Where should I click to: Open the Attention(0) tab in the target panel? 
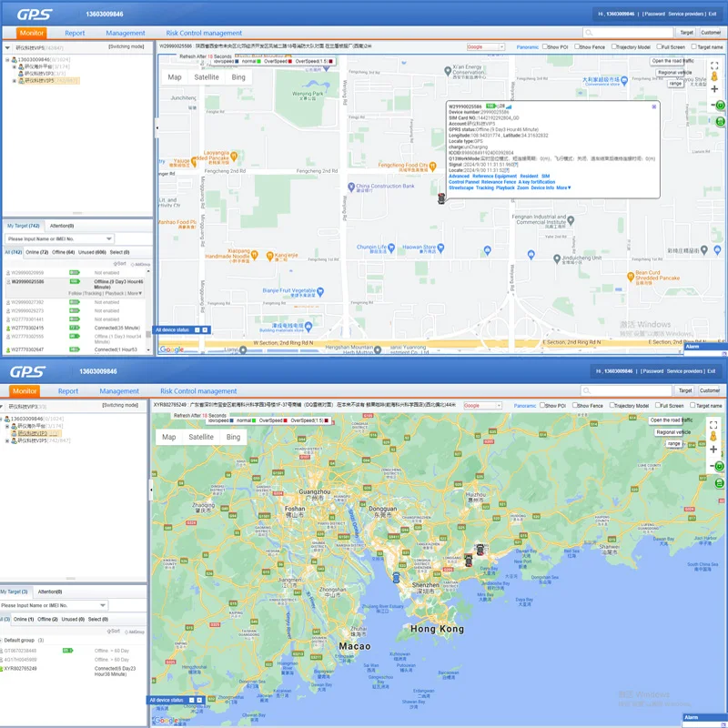(62, 227)
